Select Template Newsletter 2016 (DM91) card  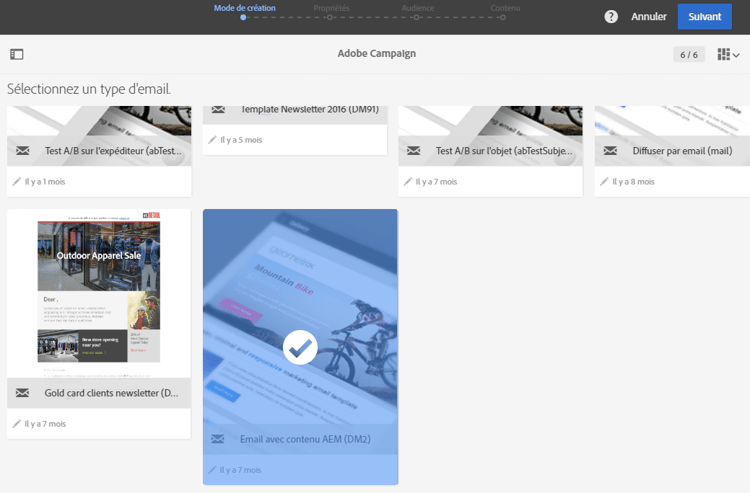[295, 130]
